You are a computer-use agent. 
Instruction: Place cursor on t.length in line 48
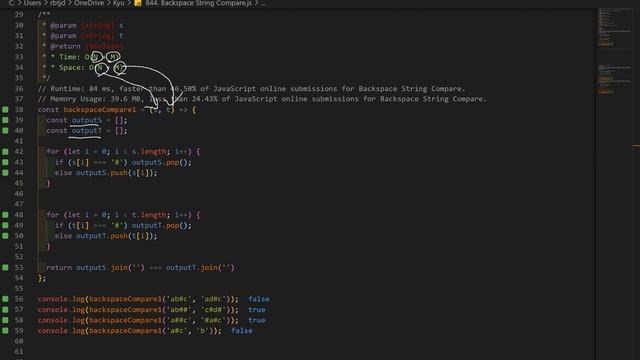pos(149,215)
